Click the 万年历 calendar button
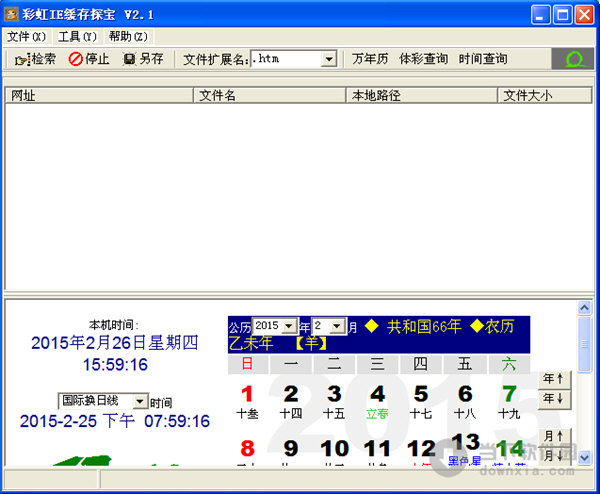 (370, 60)
